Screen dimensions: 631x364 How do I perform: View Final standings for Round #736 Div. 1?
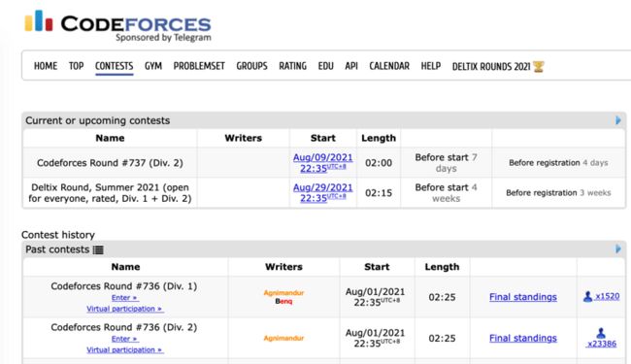coord(522,297)
